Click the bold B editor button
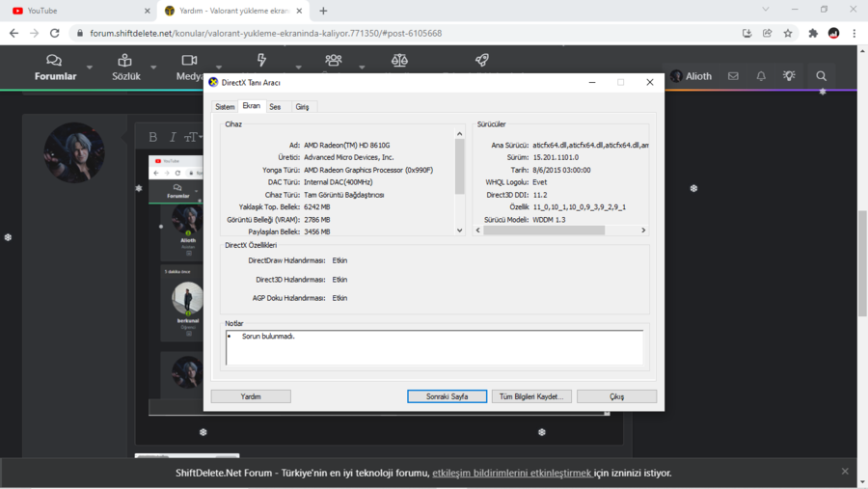868x489 pixels. pos(153,137)
